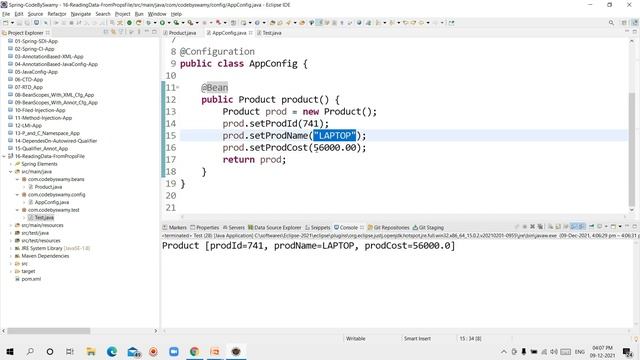Screen dimensions: 640x360
Task: Click Collapse All in Project Explorer
Action: pos(106,32)
